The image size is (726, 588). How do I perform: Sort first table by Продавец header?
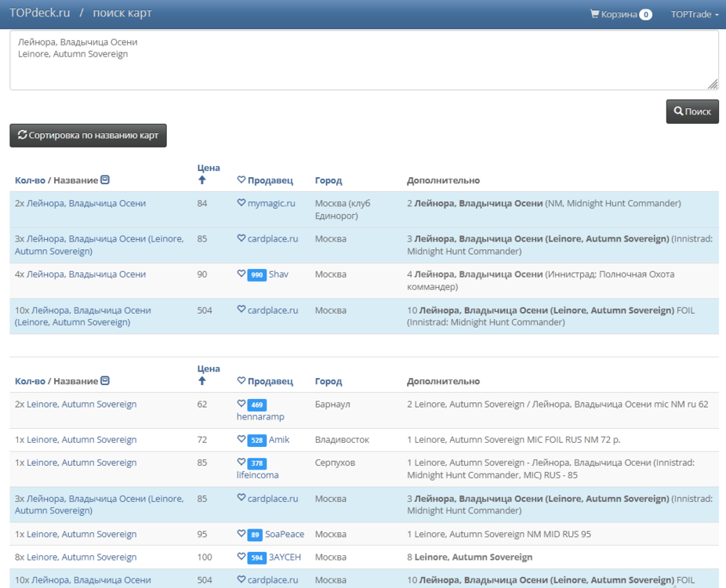270,180
